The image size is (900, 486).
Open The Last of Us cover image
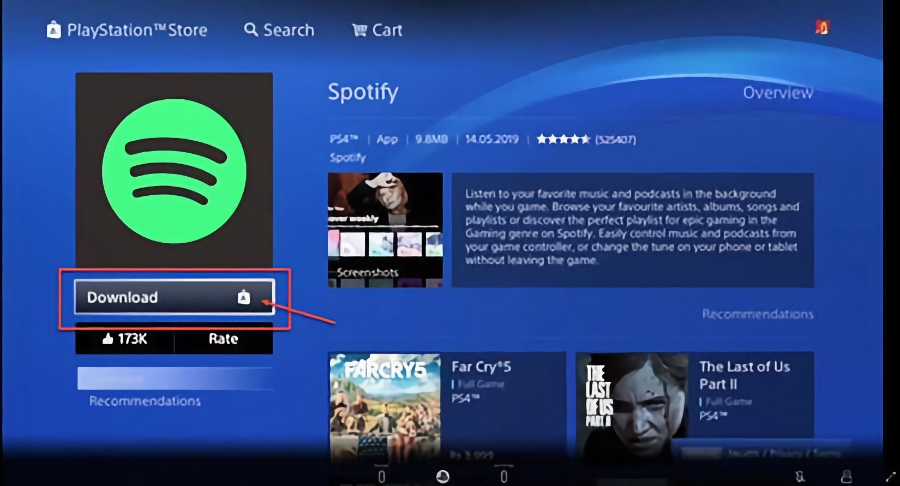tap(632, 407)
